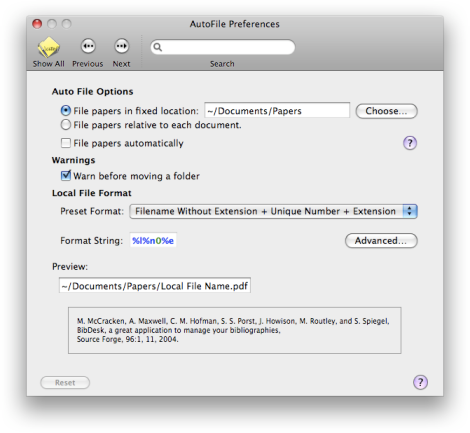470x433 pixels.
Task: Click the ~/Documents/Papers location field
Action: point(277,110)
